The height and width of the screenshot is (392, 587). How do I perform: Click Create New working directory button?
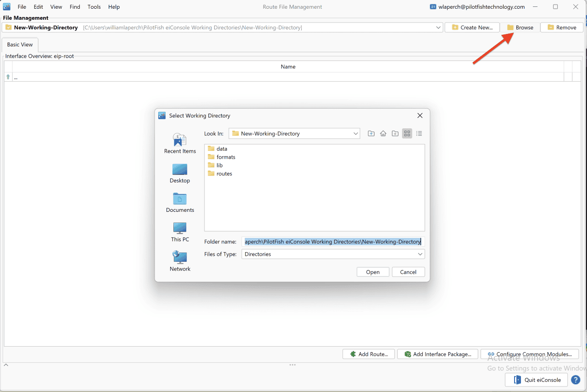pyautogui.click(x=472, y=28)
